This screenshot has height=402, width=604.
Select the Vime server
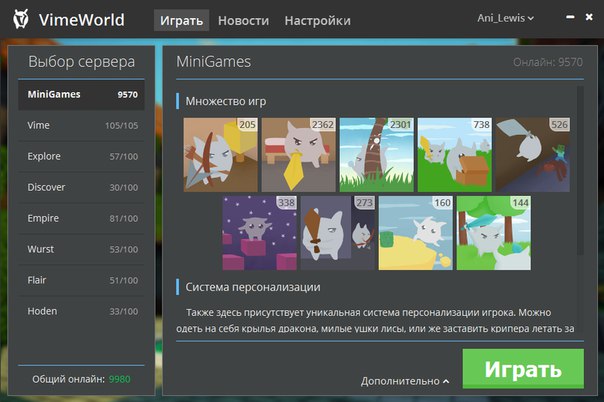(81, 126)
